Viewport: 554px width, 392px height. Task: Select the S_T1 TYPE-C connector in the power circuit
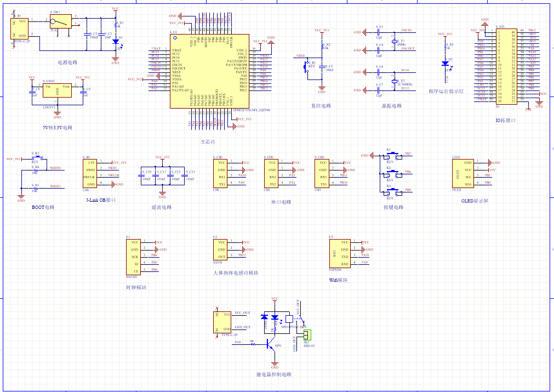click(x=19, y=29)
